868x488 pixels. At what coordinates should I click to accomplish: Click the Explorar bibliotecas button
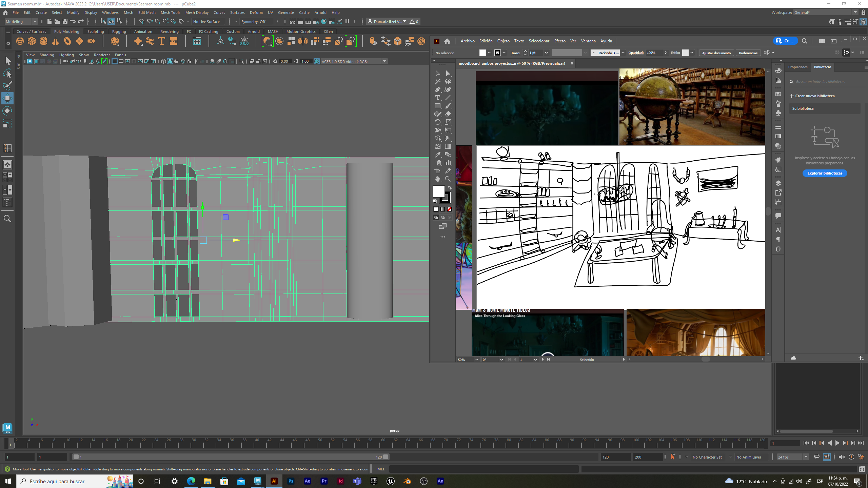point(825,173)
